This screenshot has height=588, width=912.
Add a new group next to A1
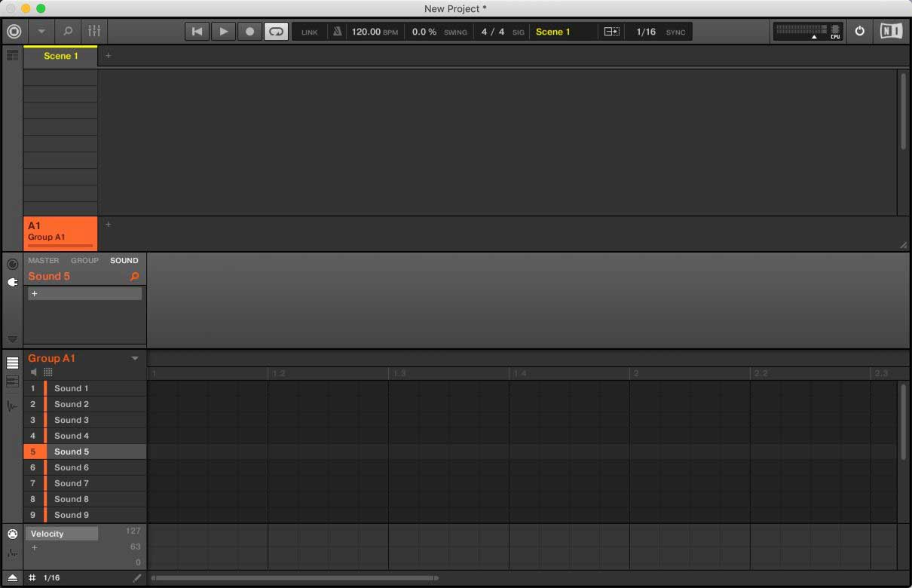[x=108, y=225]
